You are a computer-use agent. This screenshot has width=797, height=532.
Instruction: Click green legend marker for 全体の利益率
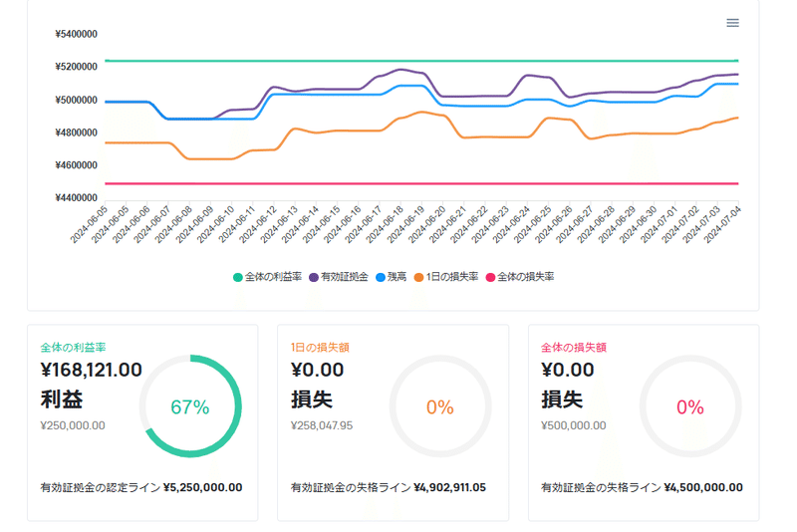237,277
